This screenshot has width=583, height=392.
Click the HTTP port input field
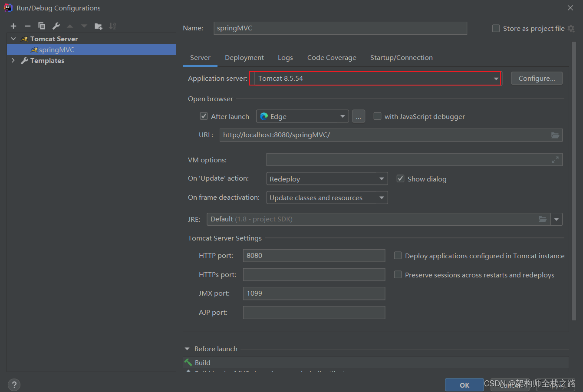[x=314, y=256]
